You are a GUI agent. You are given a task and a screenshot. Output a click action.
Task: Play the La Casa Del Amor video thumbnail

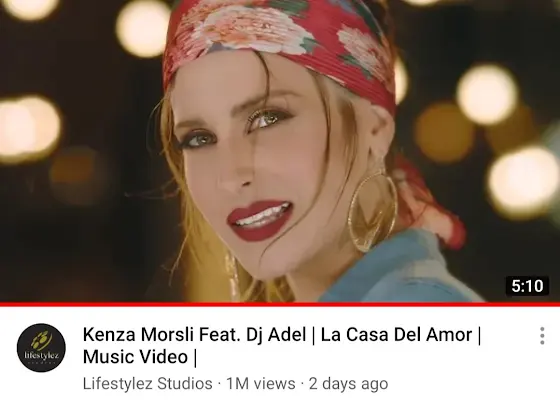click(x=280, y=151)
